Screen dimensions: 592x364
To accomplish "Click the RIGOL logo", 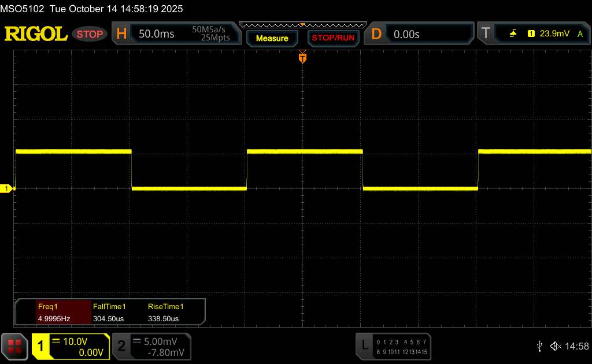I will pyautogui.click(x=36, y=34).
